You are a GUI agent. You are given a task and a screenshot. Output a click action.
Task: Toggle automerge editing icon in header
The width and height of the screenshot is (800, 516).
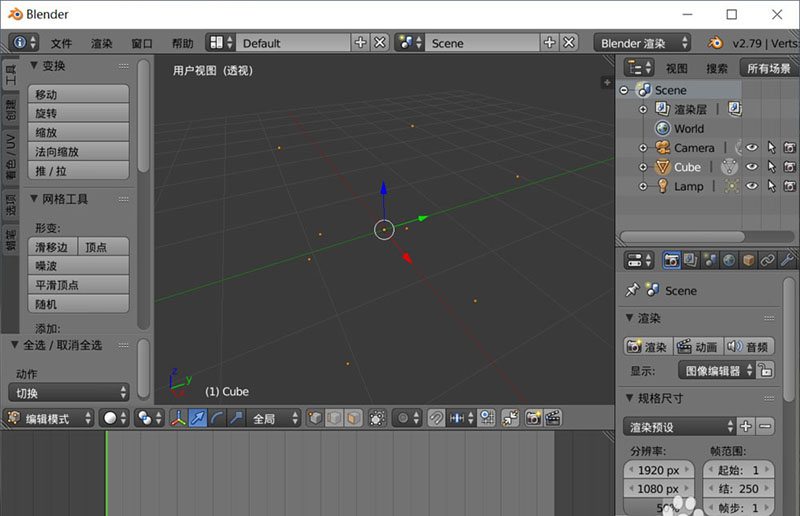[x=510, y=419]
